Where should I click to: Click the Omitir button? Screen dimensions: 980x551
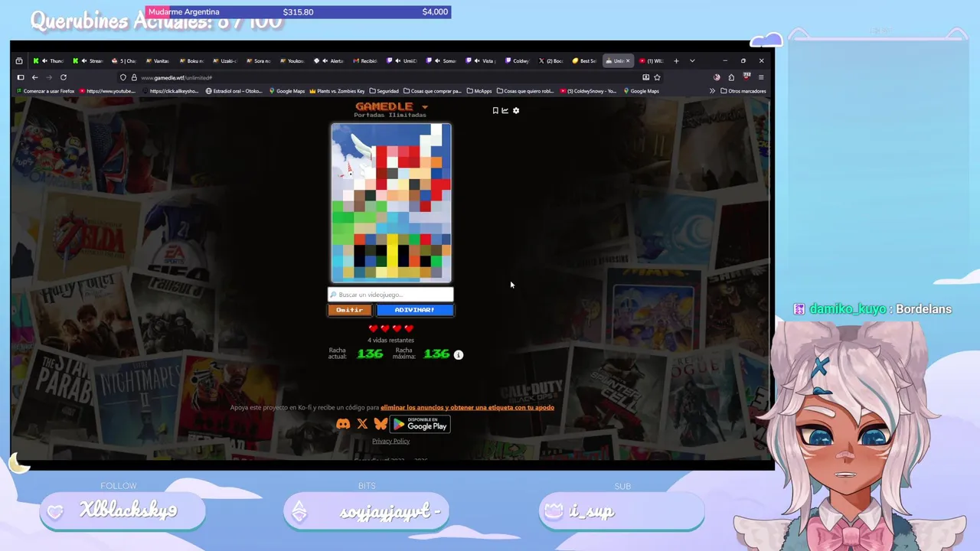[x=350, y=310]
